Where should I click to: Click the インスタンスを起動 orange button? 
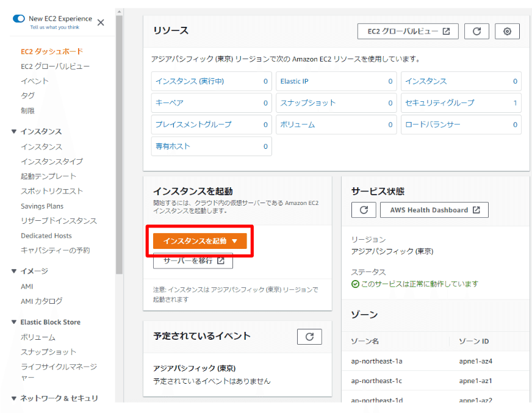tap(200, 241)
